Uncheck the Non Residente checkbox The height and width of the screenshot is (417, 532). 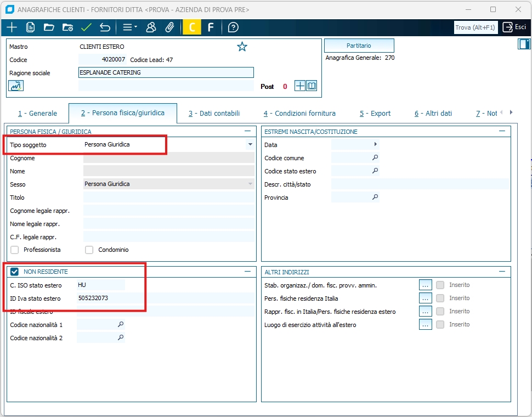15,272
